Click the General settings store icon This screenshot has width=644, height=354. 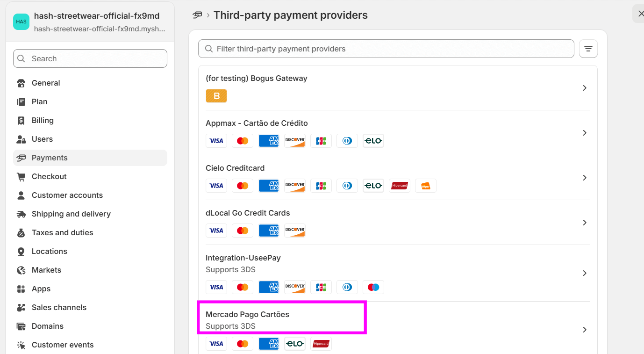pos(21,83)
